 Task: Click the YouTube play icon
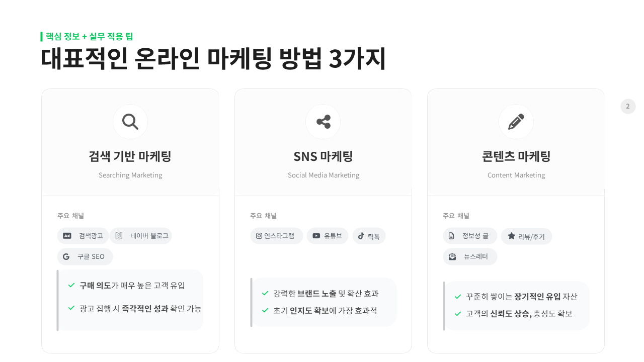pyautogui.click(x=316, y=236)
